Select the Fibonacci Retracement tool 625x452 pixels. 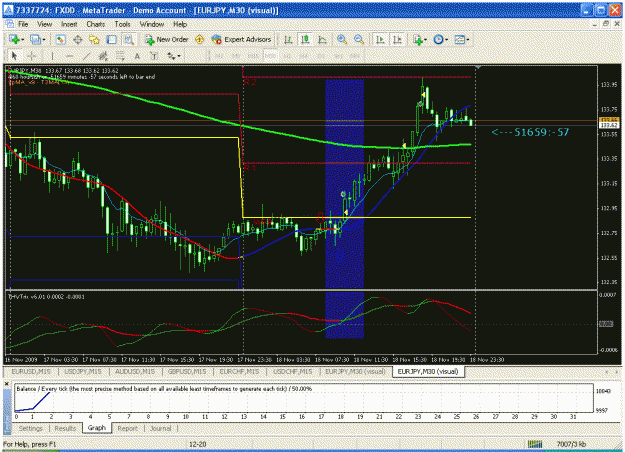(120, 56)
